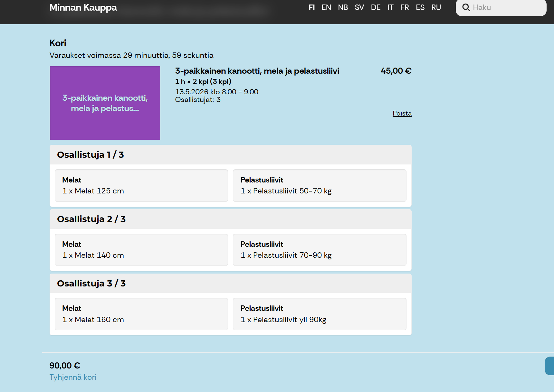Switch language to NB

pos(343,7)
